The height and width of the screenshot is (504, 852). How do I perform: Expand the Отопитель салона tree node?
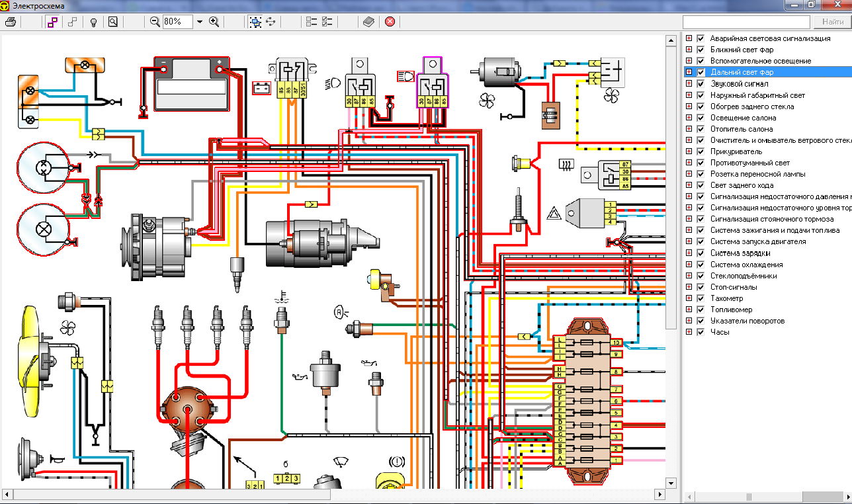[x=689, y=129]
